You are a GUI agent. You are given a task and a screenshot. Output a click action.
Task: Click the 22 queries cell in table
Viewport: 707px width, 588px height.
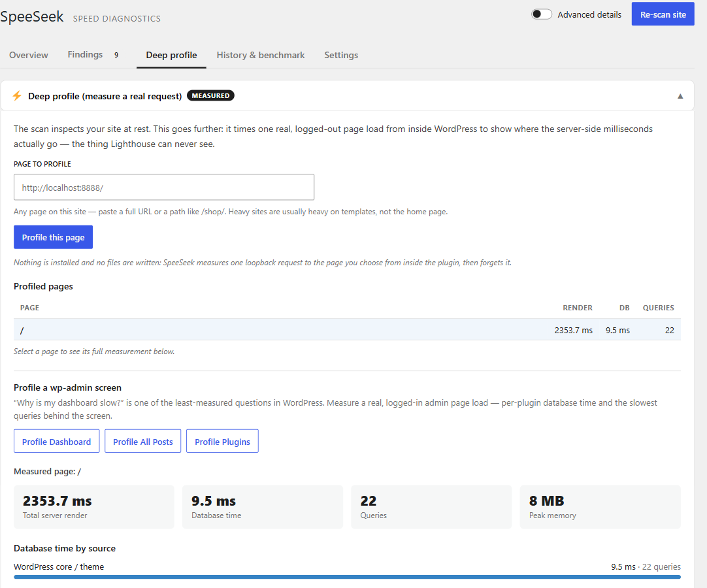tap(670, 330)
